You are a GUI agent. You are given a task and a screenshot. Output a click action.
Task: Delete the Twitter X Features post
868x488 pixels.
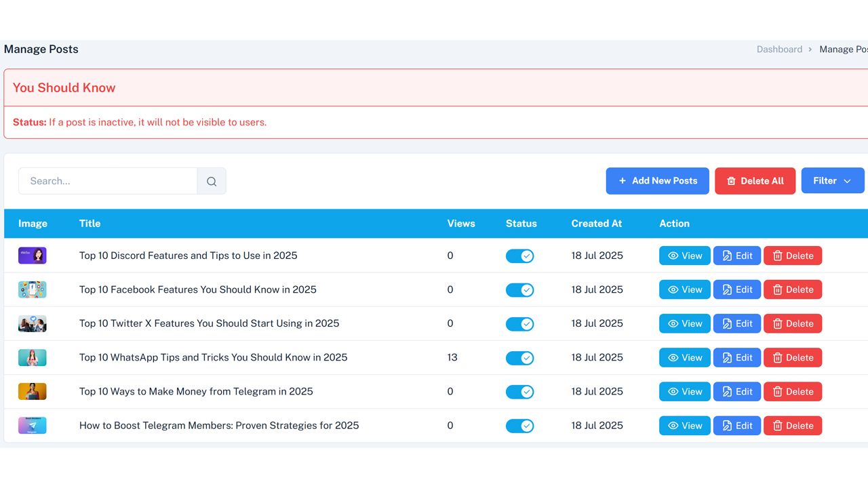[792, 323]
